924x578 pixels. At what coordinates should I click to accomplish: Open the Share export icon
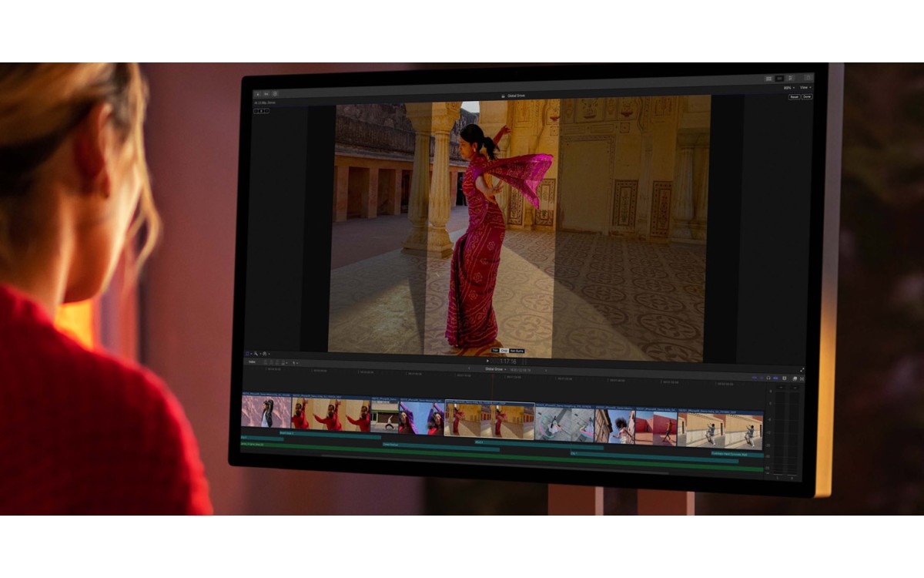pyautogui.click(x=808, y=77)
